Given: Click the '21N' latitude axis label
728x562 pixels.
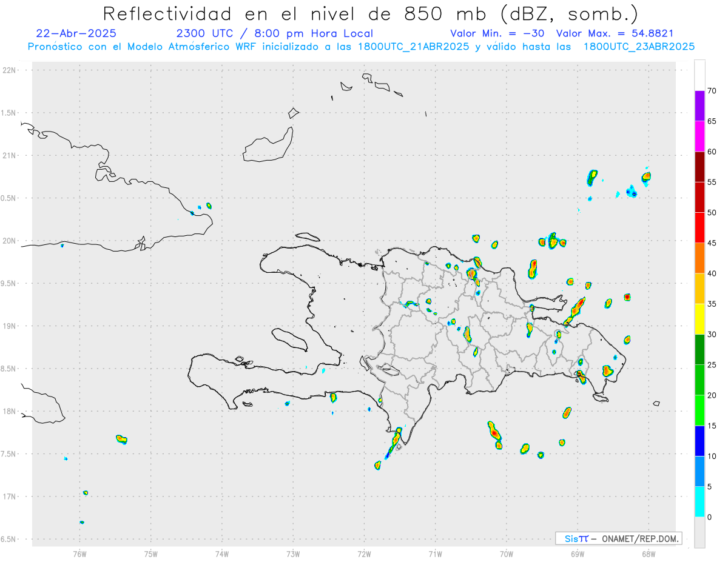Looking at the screenshot, I should tap(10, 155).
